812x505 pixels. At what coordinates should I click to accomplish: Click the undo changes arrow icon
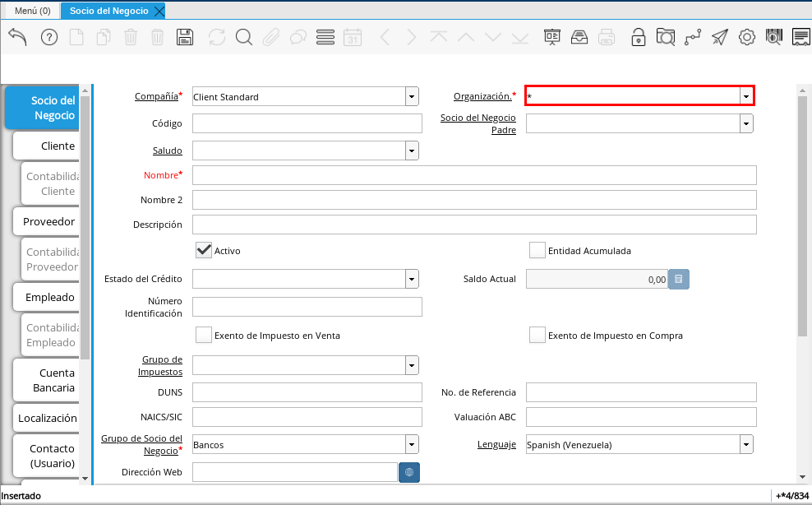tap(18, 37)
